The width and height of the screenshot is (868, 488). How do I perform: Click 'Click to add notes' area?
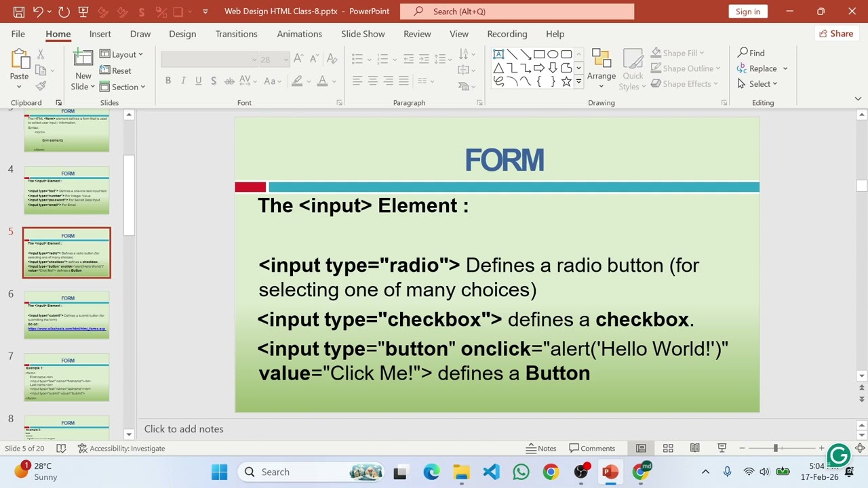point(184,429)
